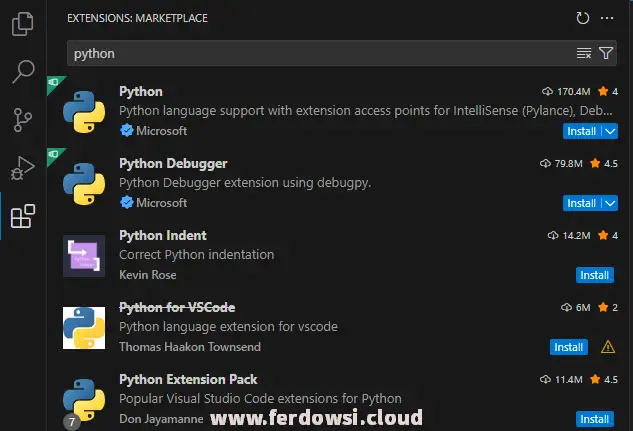This screenshot has width=633, height=431.
Task: Refresh the extensions marketplace list
Action: [x=583, y=18]
